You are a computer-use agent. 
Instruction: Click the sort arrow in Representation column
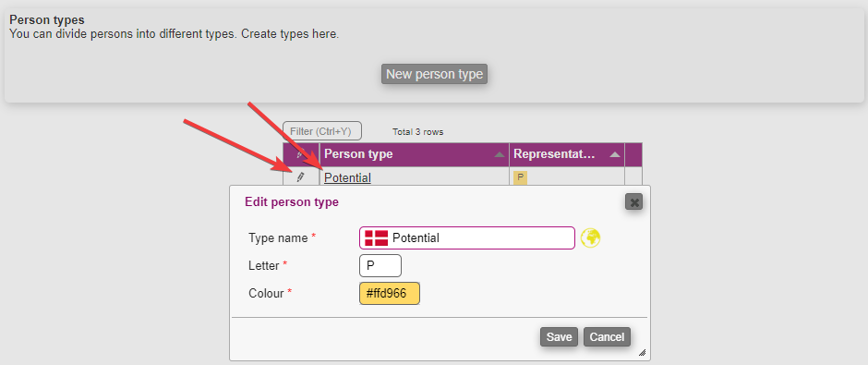614,154
